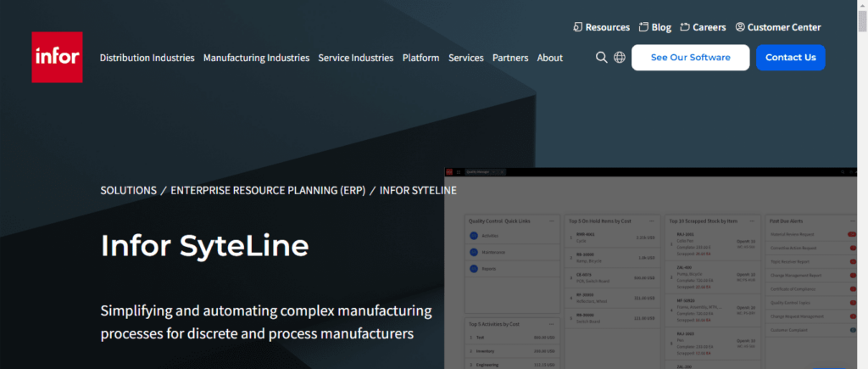Click the MF-50920 Frame, Assembly scrapped item

click(x=711, y=310)
